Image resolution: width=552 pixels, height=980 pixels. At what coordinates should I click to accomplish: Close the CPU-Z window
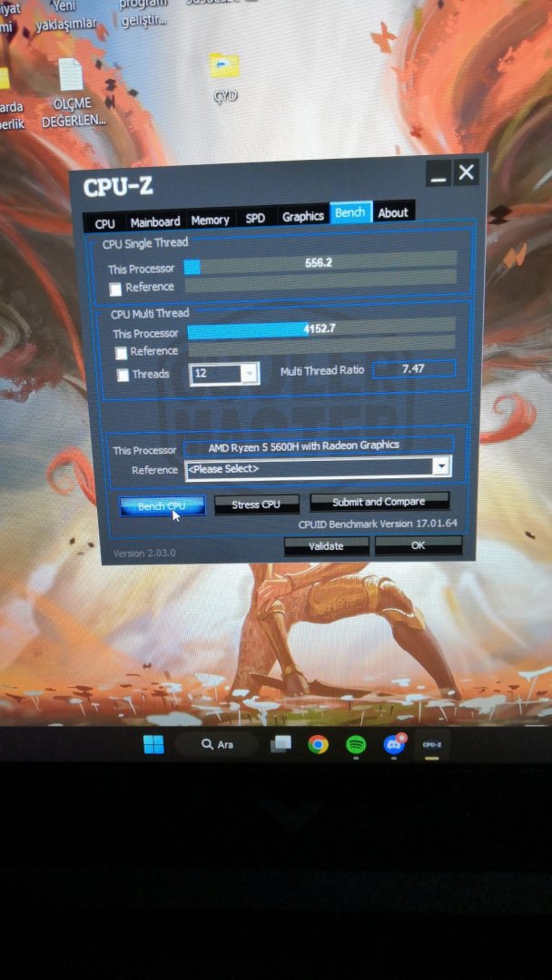coord(467,171)
